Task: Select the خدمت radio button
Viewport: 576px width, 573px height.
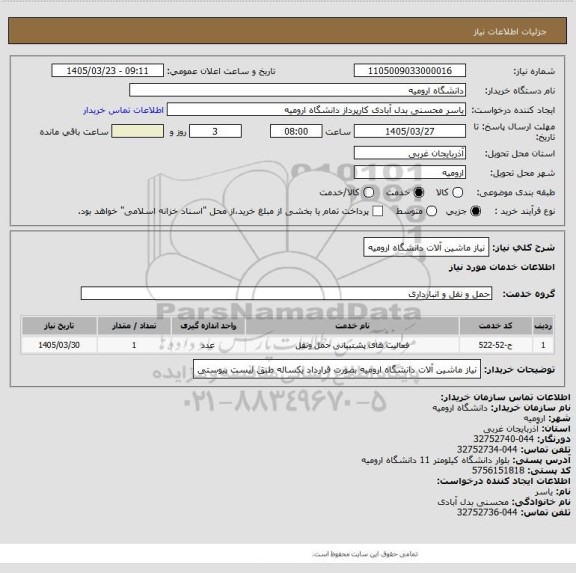Action: [418, 192]
